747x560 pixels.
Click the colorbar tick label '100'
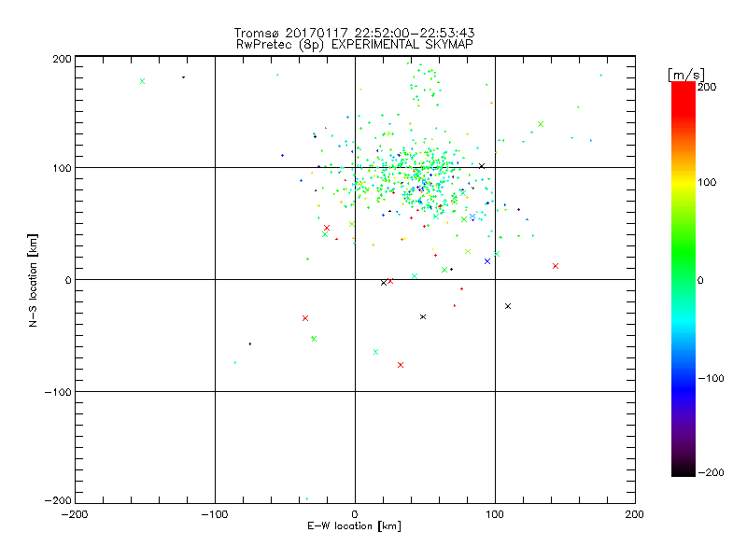click(707, 182)
